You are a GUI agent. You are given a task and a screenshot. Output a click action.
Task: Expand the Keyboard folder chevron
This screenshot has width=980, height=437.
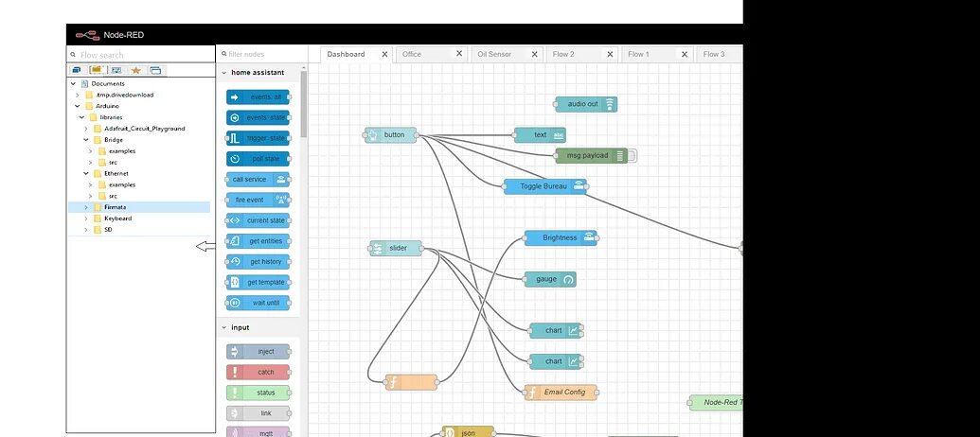(x=86, y=218)
